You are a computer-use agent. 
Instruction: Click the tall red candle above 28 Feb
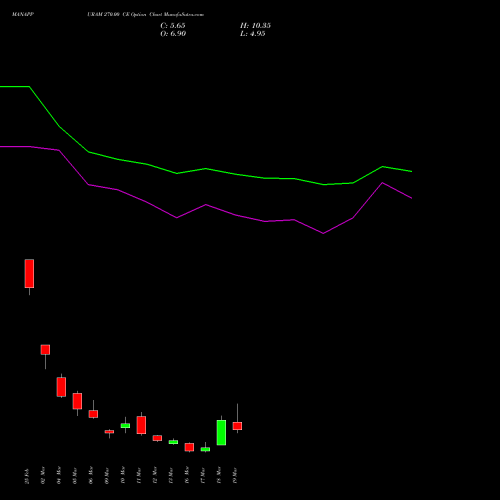pos(29,273)
